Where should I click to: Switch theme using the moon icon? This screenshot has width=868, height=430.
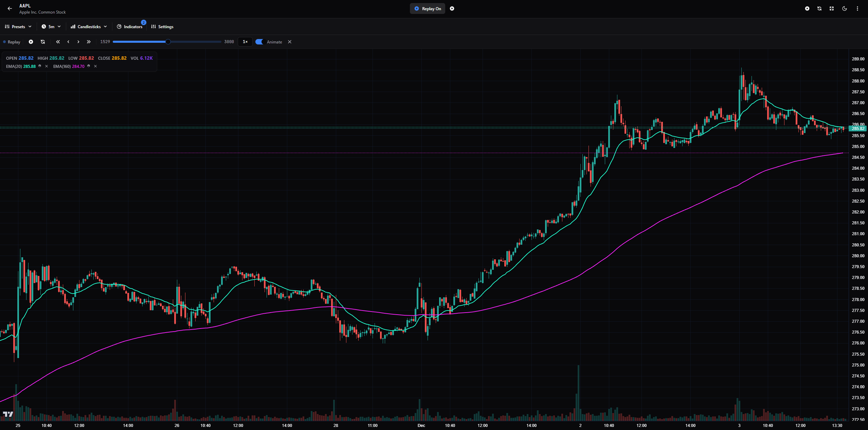coord(845,8)
